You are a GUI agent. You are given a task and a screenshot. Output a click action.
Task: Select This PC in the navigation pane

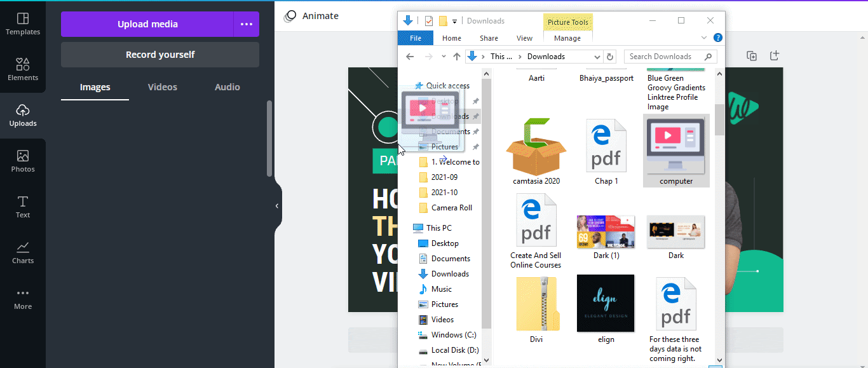point(433,228)
